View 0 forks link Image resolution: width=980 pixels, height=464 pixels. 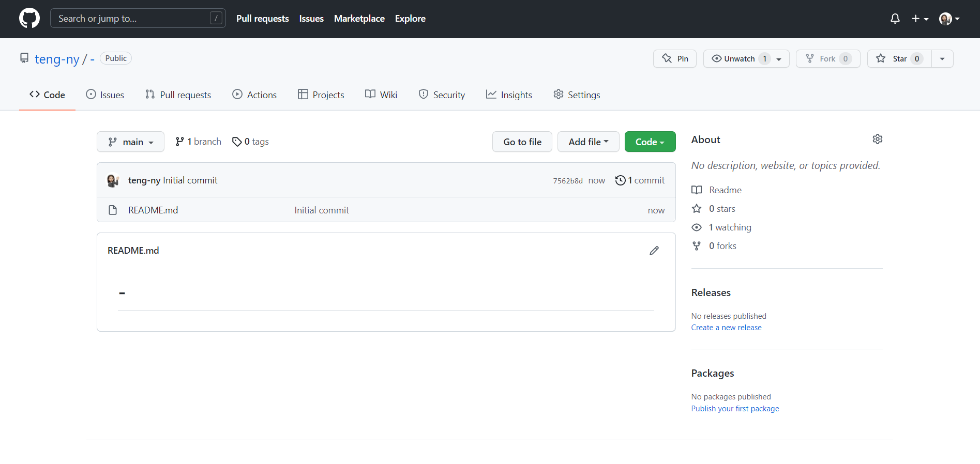coord(714,246)
